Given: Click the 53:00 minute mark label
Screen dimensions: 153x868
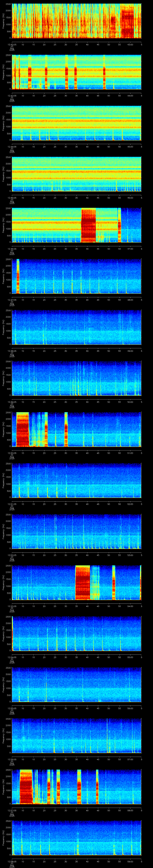Looking at the screenshot, I should tap(130, 555).
